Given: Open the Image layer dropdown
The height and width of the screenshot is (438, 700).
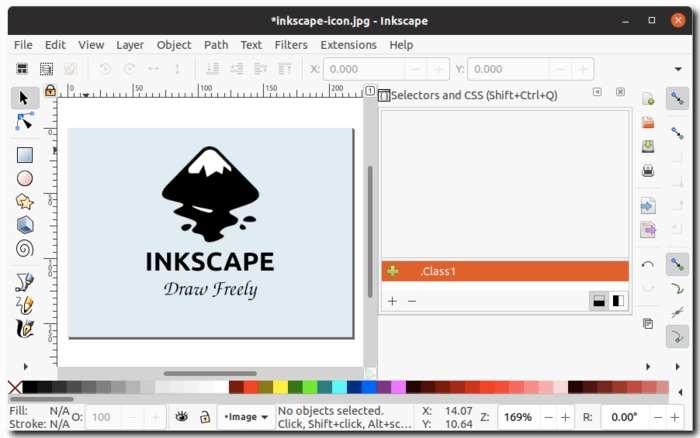Looking at the screenshot, I should 246,417.
